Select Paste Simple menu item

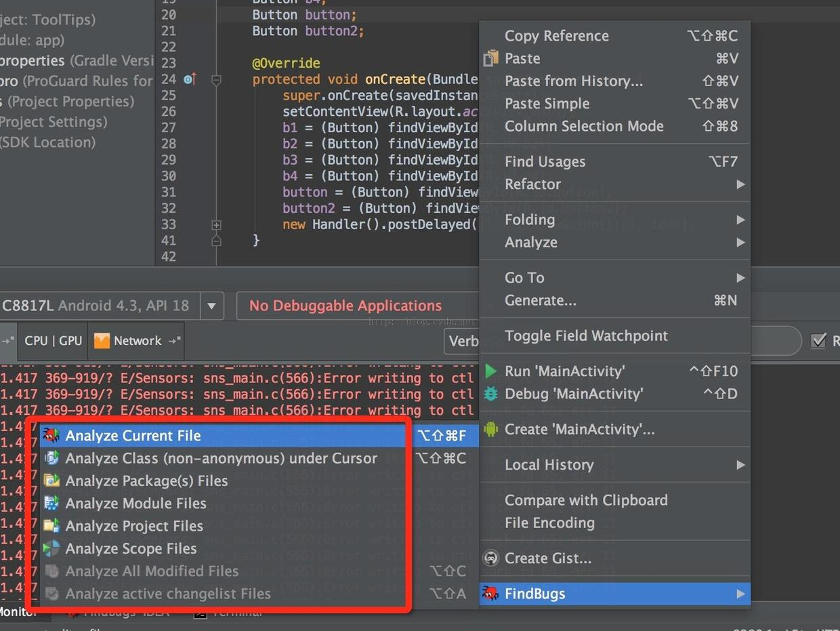click(x=615, y=103)
